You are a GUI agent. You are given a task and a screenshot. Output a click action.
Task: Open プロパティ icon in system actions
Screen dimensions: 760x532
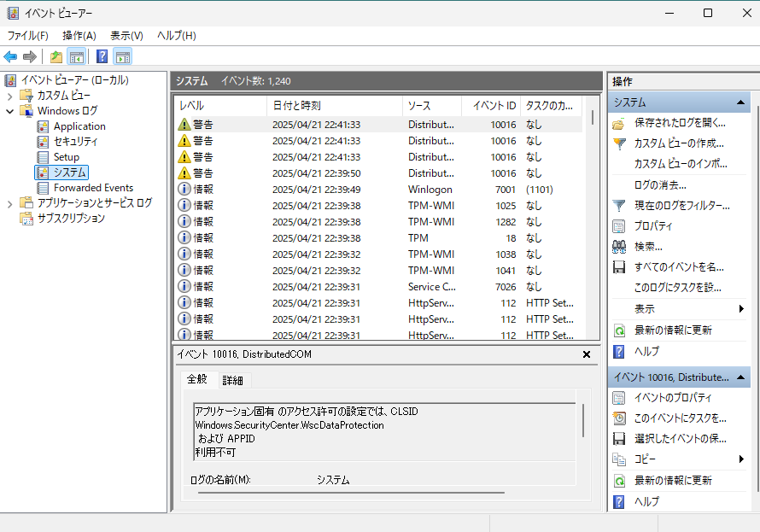point(619,226)
